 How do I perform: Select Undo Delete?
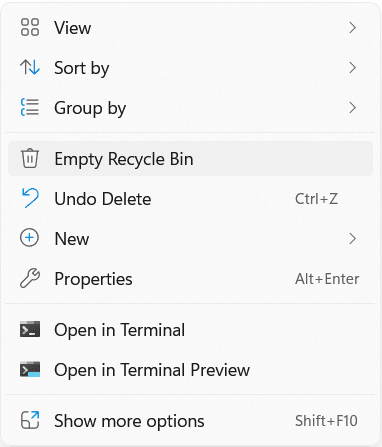[x=190, y=199]
